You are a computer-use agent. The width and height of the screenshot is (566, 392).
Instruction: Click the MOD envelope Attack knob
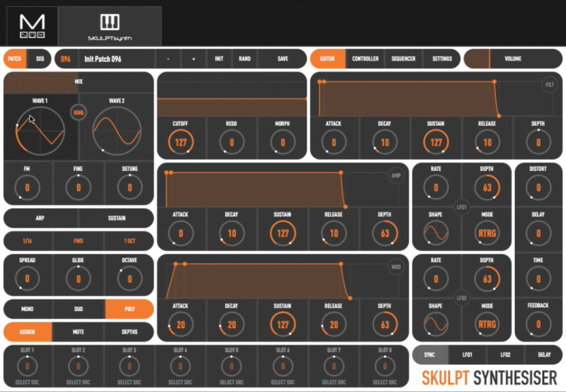(x=180, y=324)
